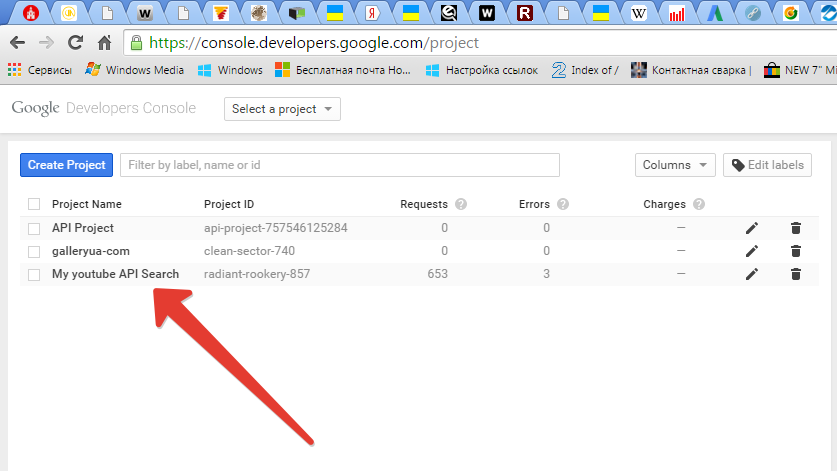Click the 3 errors value
This screenshot has width=837, height=471.
546,274
